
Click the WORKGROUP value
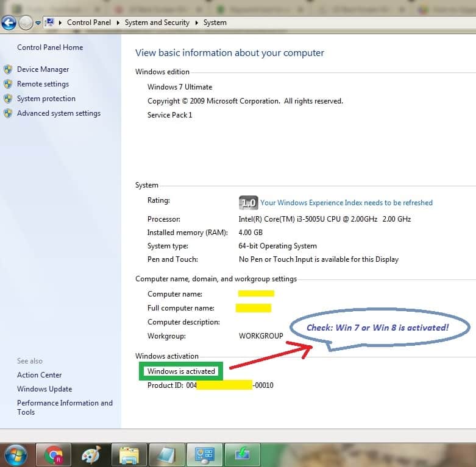(x=261, y=336)
